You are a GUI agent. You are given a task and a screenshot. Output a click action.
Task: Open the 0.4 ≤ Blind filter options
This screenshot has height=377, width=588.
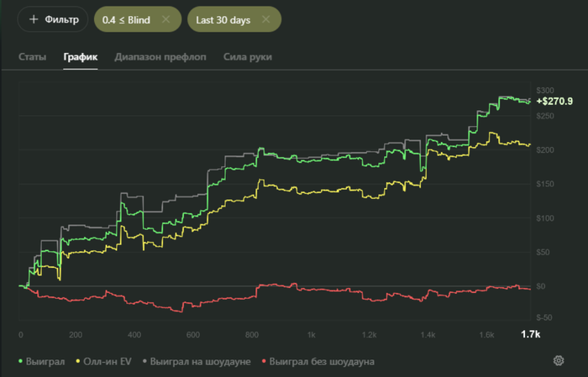click(x=126, y=18)
